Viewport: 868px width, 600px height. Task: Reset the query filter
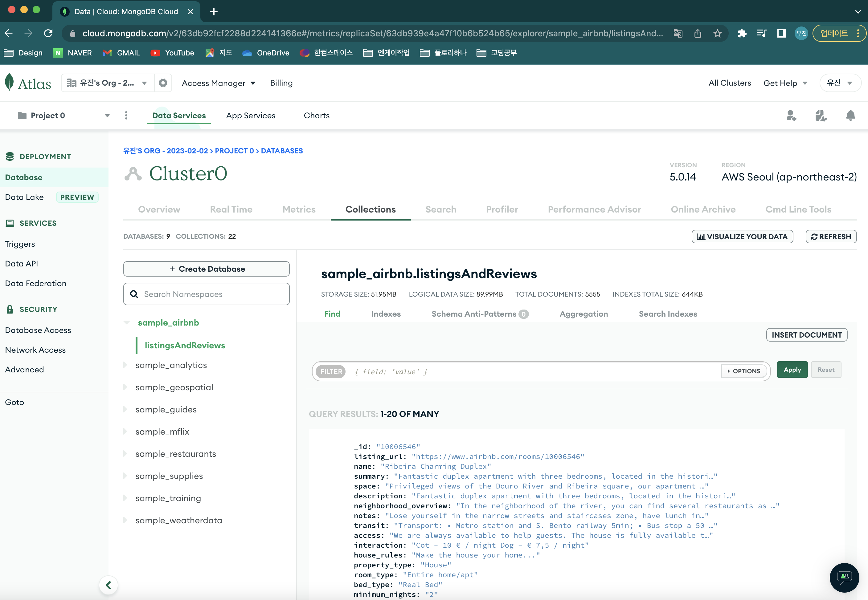tap(826, 370)
